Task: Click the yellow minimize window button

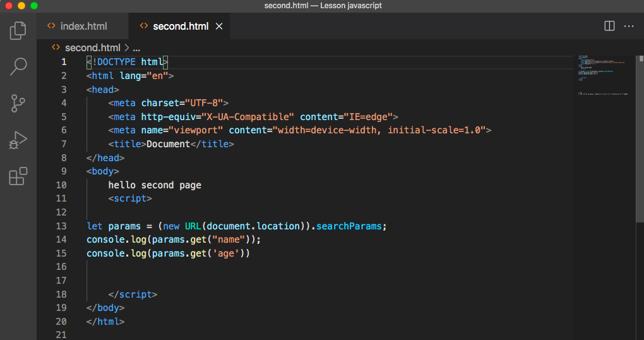Action: pos(21,6)
